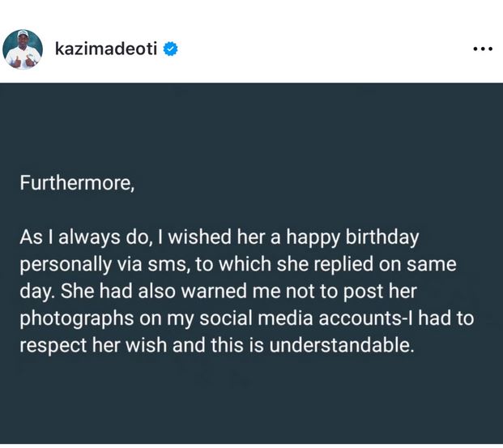Image resolution: width=503 pixels, height=448 pixels.
Task: Click the word 'Furthermore,' in the post
Action: 77,183
